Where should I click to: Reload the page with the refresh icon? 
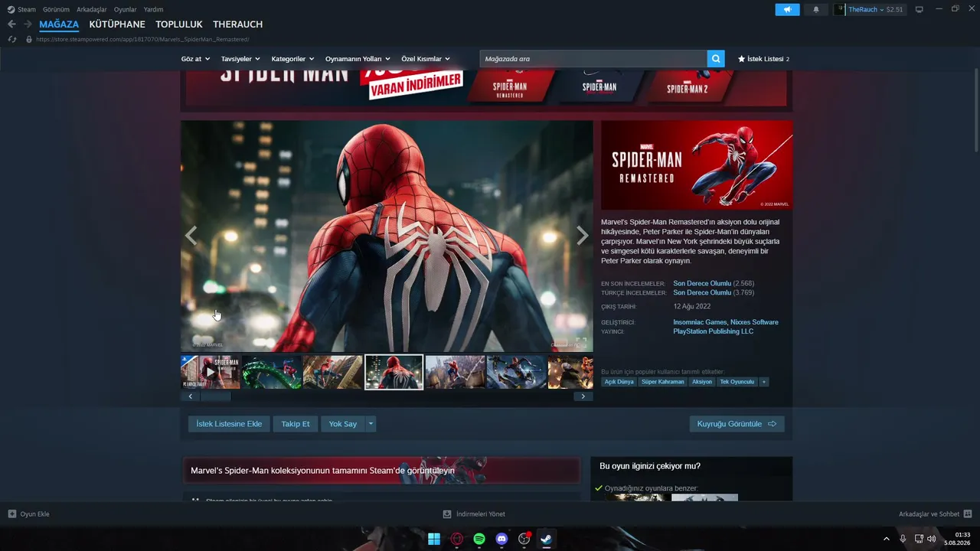tap(11, 39)
